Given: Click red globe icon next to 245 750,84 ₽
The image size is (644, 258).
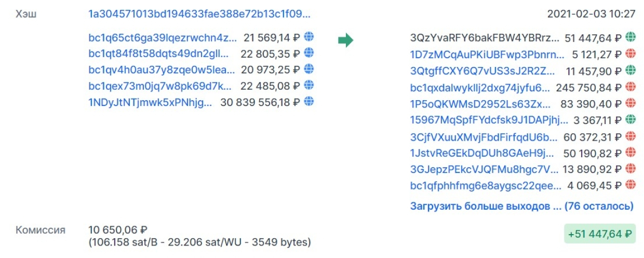Looking at the screenshot, I should click(x=631, y=87).
